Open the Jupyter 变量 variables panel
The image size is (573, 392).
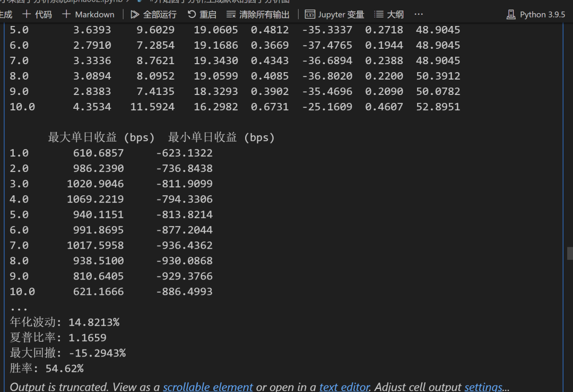(x=335, y=15)
